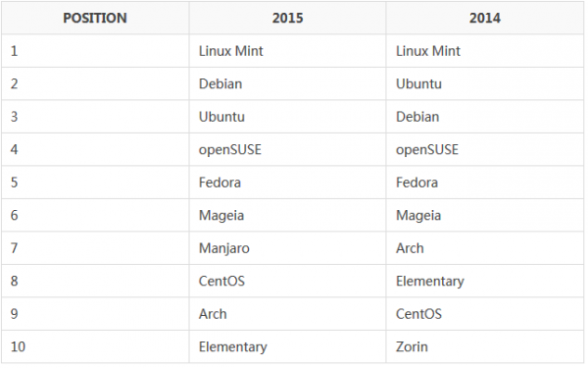The width and height of the screenshot is (588, 368).
Task: Click Debian in the 2015 column
Action: coord(220,83)
